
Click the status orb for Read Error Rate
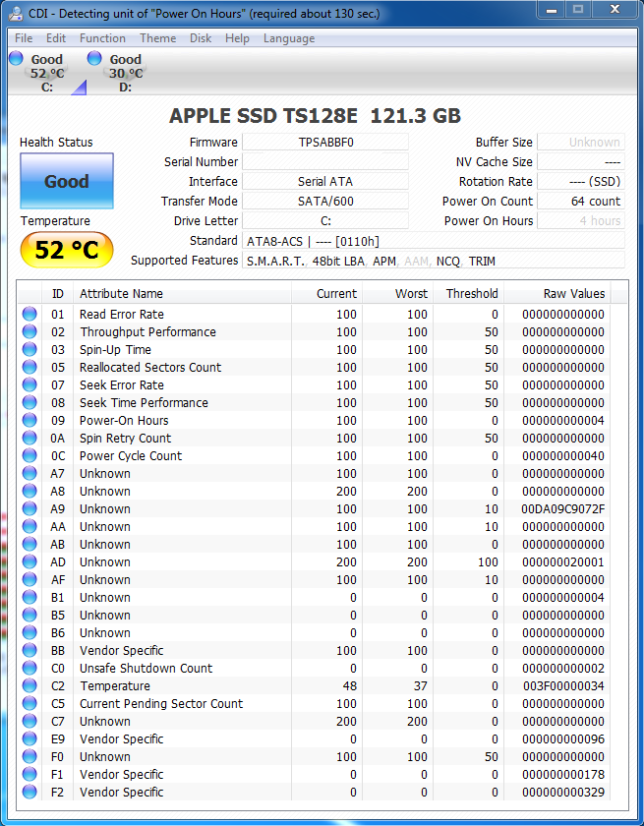(x=29, y=315)
